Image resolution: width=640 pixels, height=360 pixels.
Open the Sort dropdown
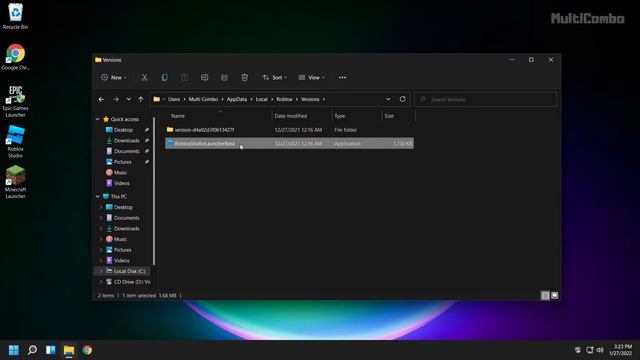pyautogui.click(x=275, y=78)
